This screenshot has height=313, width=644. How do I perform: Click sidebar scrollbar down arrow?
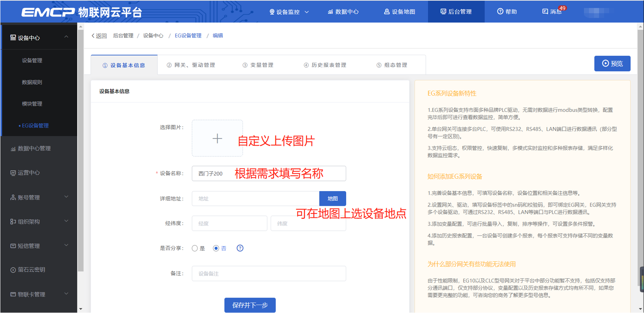coord(80,309)
